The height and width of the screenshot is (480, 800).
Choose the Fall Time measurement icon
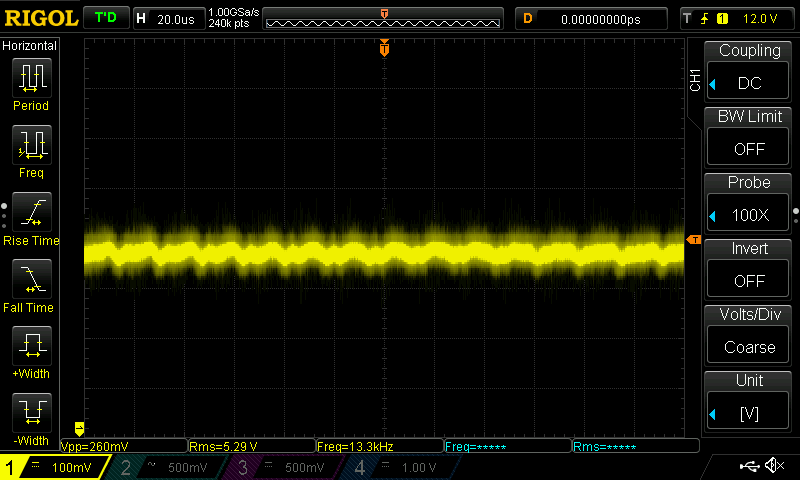pos(30,285)
